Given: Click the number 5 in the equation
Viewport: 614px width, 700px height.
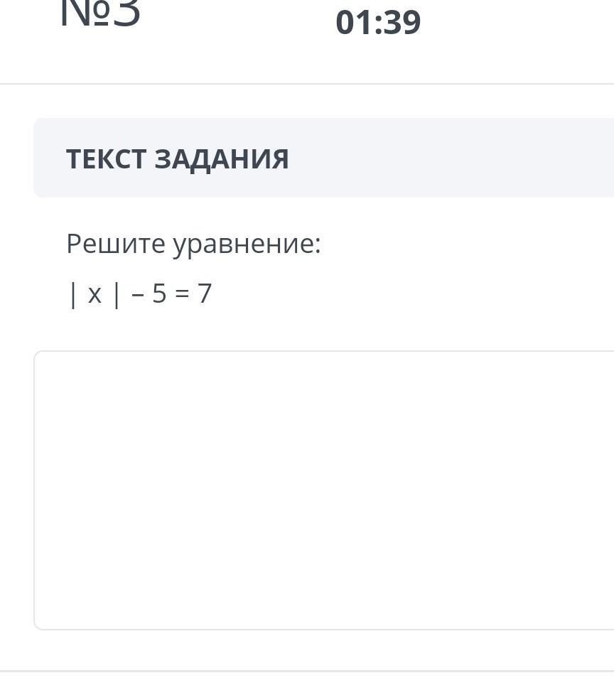Looking at the screenshot, I should click(x=159, y=294).
